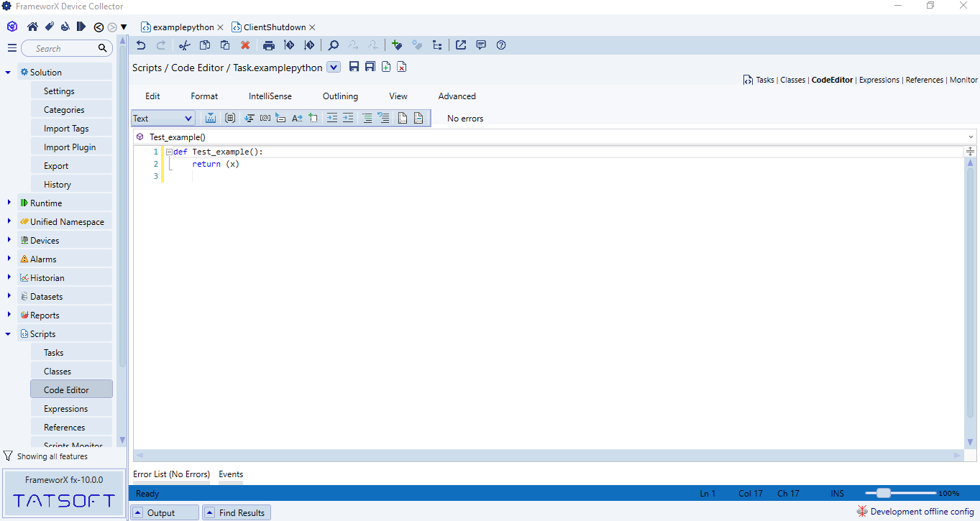This screenshot has height=521, width=980.
Task: Click the Home icon in the top bar
Action: click(x=32, y=27)
